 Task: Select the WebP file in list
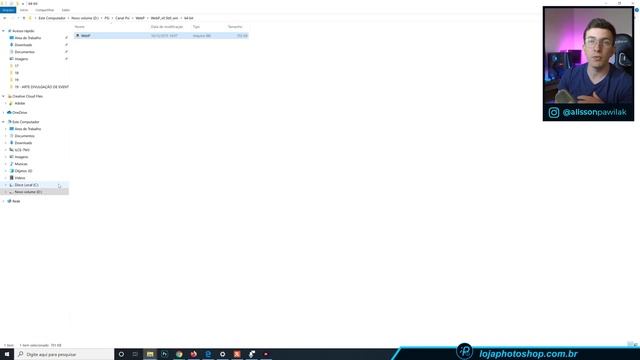[161, 36]
